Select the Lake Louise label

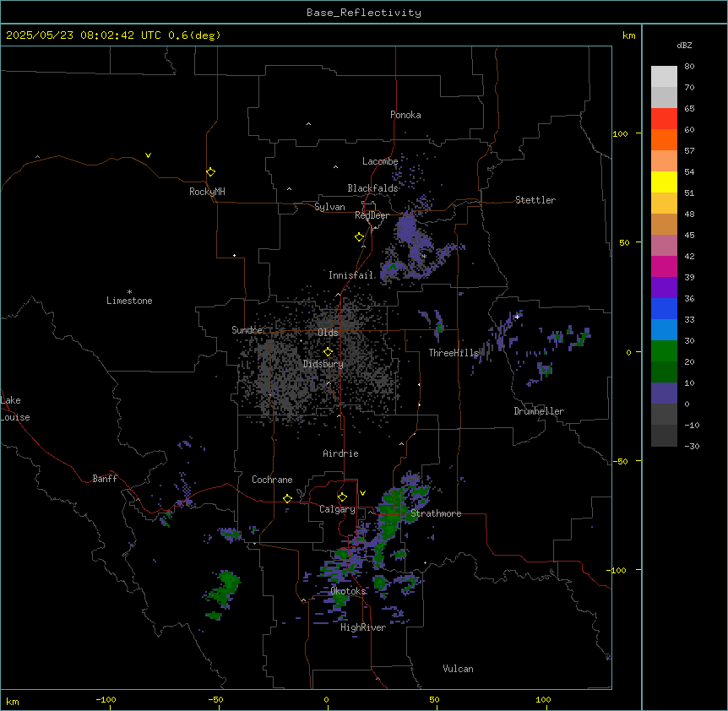click(x=15, y=409)
